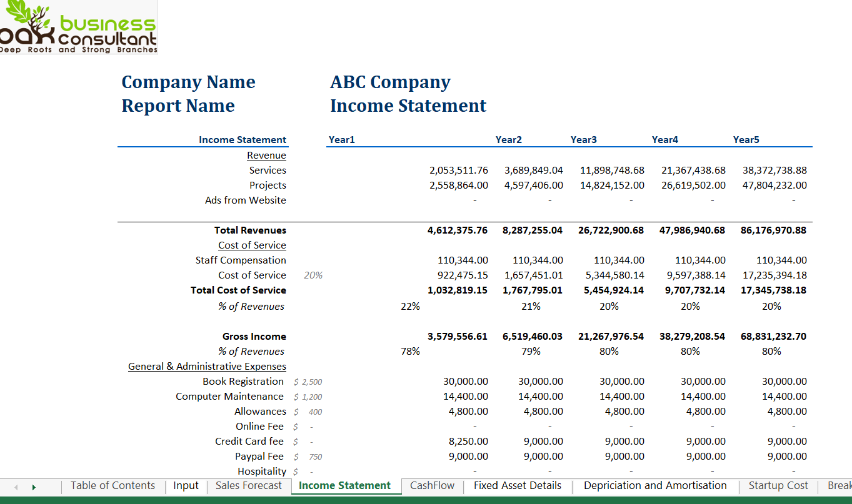The image size is (852, 504).
Task: Open the Fixed Asset Details sheet tab
Action: pyautogui.click(x=518, y=486)
